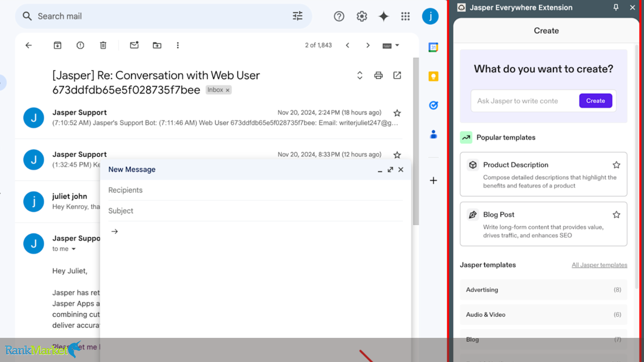Close the Jasper Everywhere Extension panel
The height and width of the screenshot is (362, 644).
tap(632, 8)
